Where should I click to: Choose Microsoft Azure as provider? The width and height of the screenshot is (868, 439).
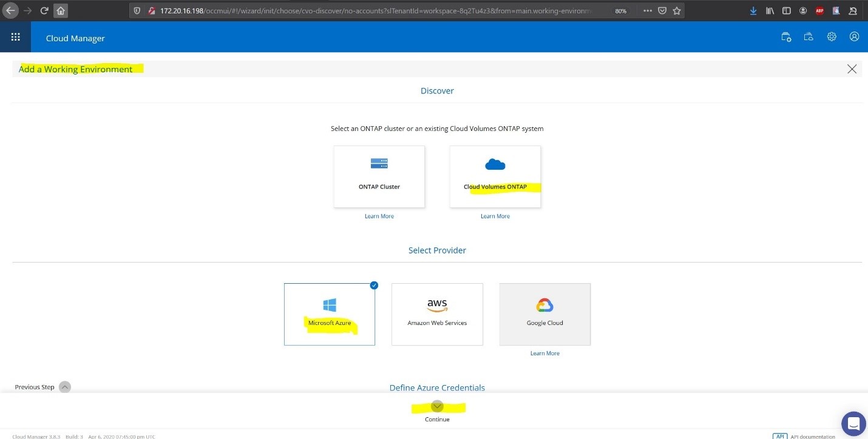pos(330,314)
